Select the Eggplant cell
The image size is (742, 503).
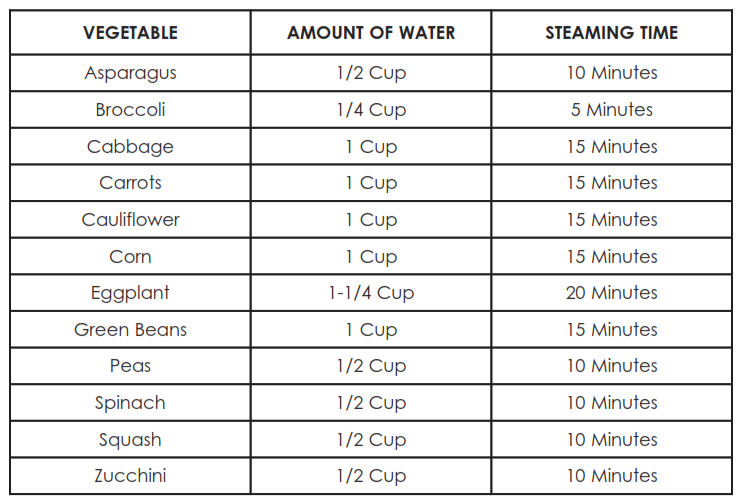coord(131,293)
